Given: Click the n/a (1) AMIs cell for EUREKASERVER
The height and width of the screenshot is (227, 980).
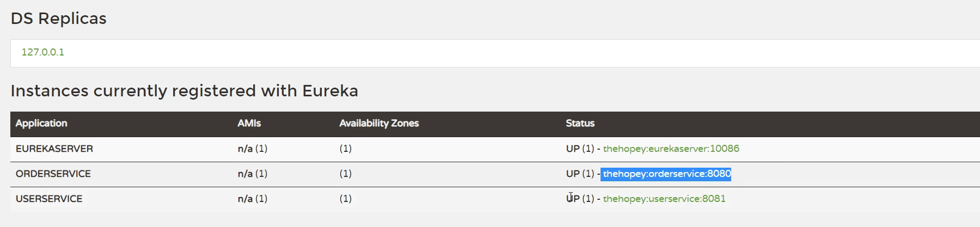Looking at the screenshot, I should tap(253, 149).
